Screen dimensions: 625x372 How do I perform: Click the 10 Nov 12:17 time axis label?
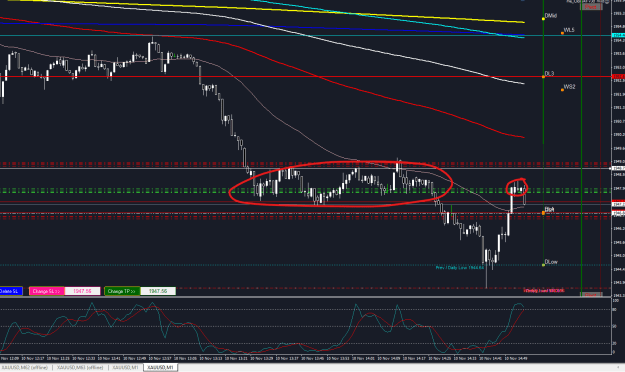tap(34, 358)
